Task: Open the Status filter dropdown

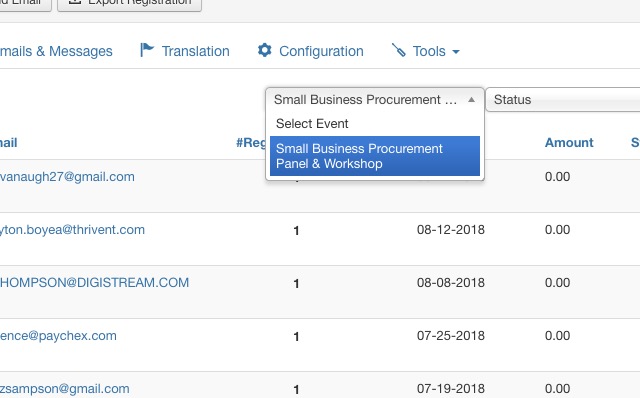Action: pos(562,100)
